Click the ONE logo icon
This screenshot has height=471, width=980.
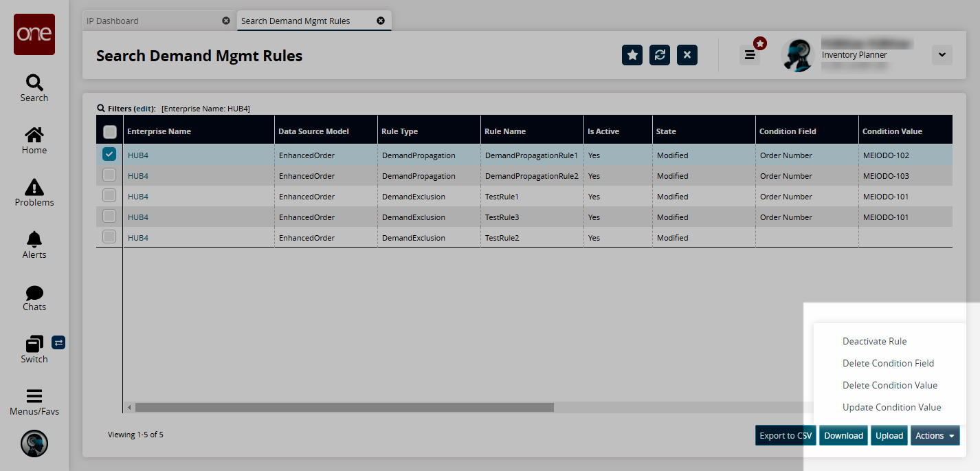pos(34,34)
